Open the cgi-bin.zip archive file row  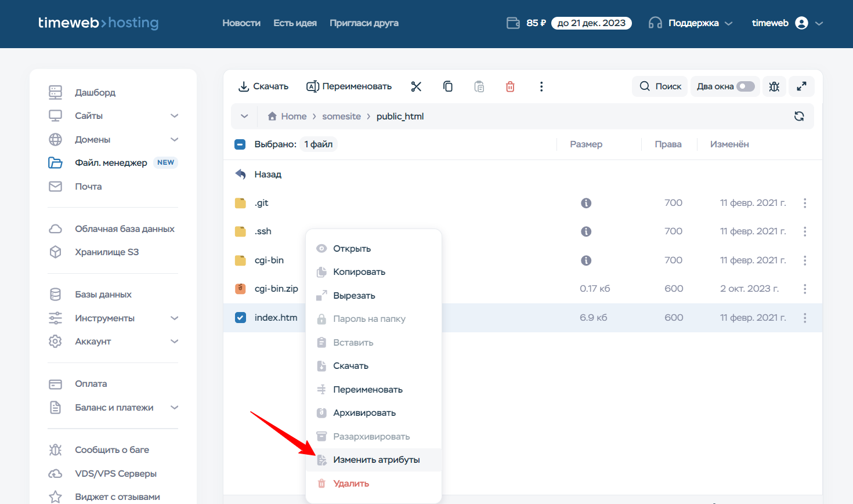pyautogui.click(x=276, y=289)
